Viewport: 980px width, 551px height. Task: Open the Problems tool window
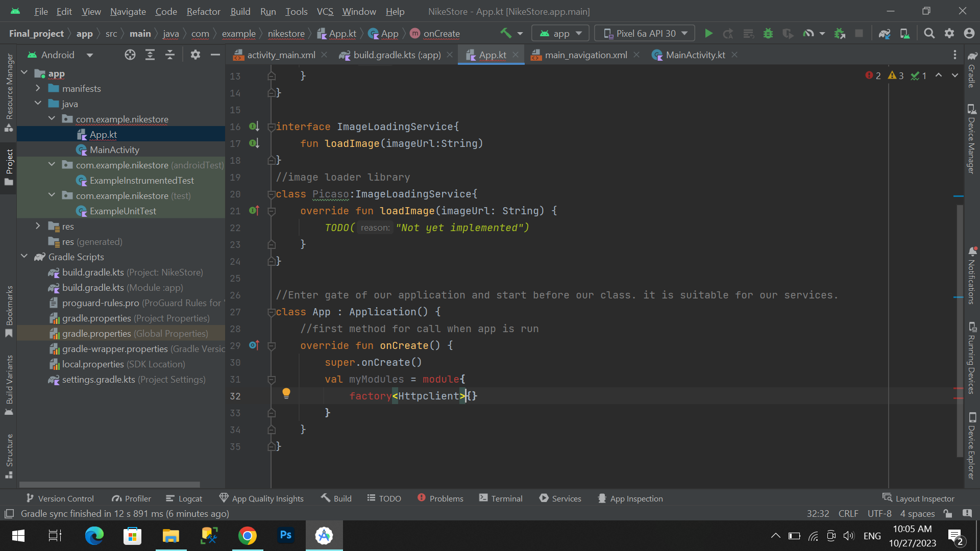[x=440, y=498]
